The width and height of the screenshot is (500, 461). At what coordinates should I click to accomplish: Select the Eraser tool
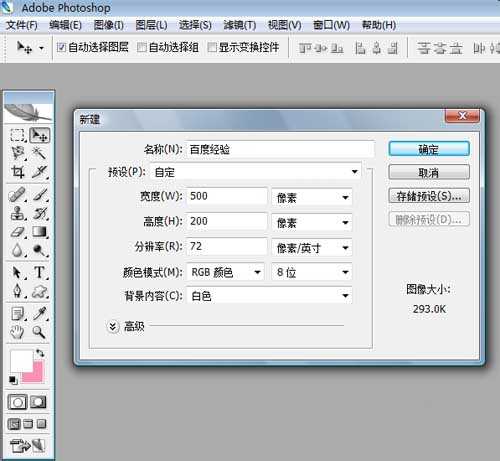(x=17, y=232)
